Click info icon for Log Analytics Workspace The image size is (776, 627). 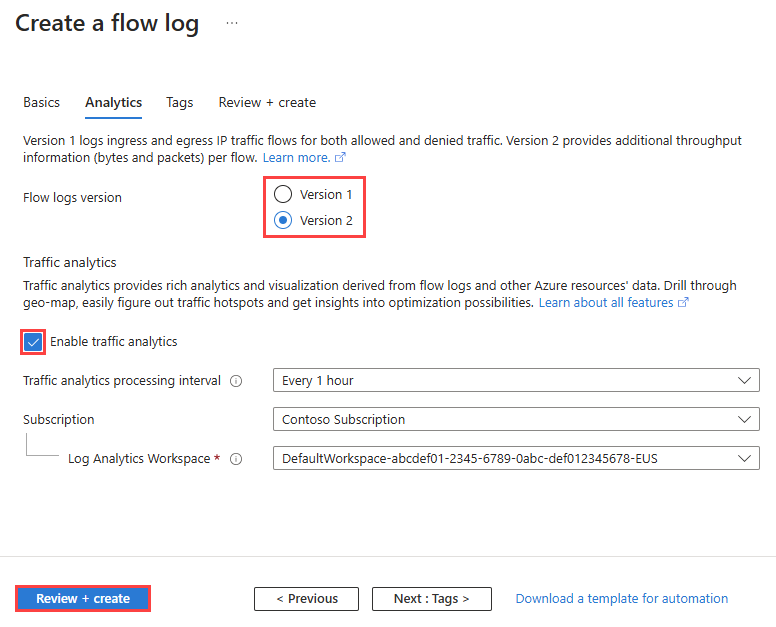[x=236, y=459]
